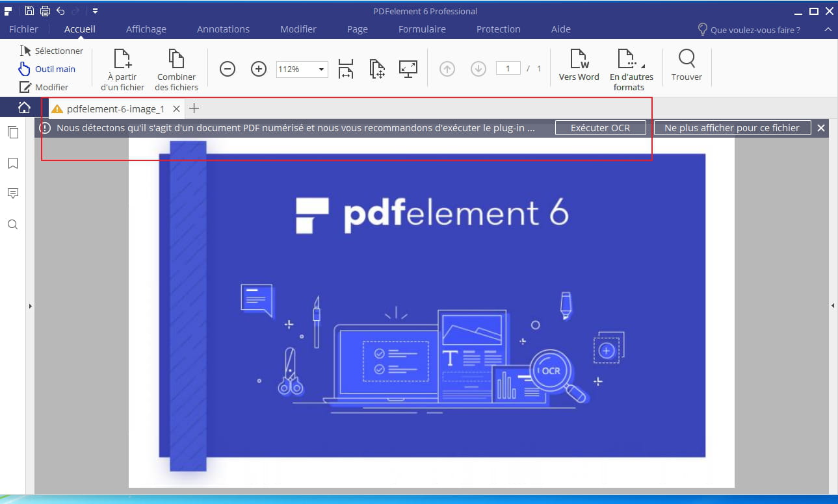838x504 pixels.
Task: Open the Aide tab
Action: [x=561, y=29]
